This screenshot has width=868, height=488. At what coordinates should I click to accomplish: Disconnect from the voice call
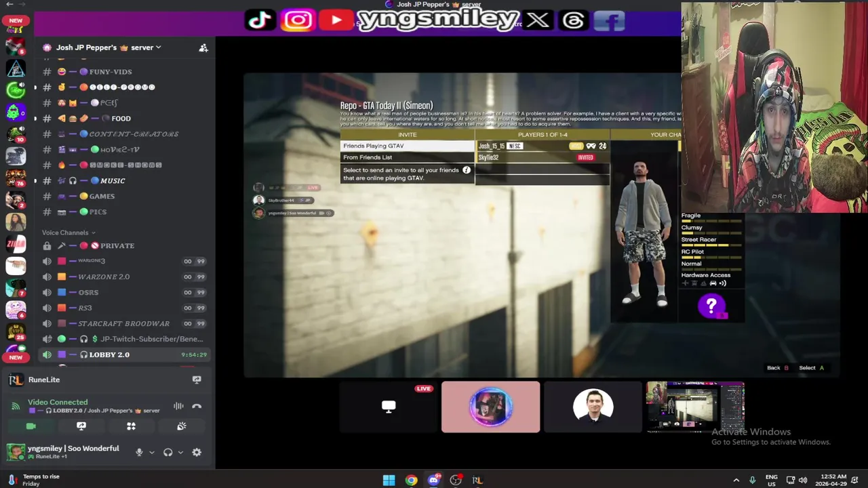197,406
